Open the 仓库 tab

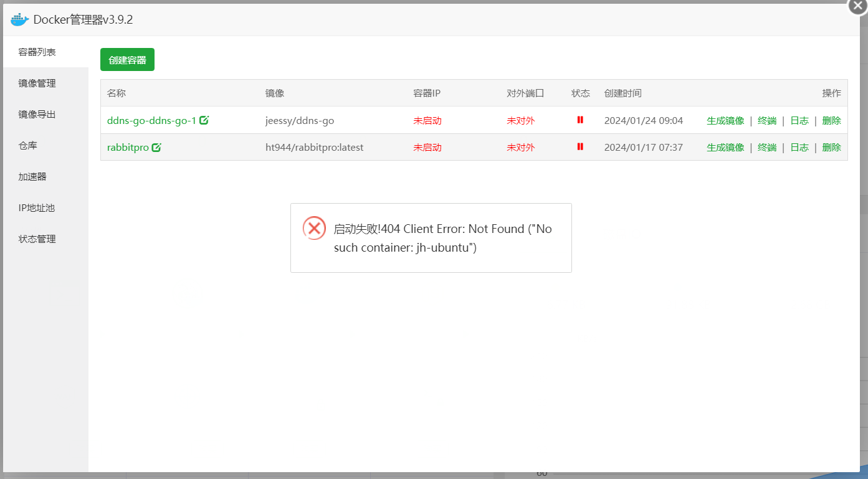coord(45,145)
